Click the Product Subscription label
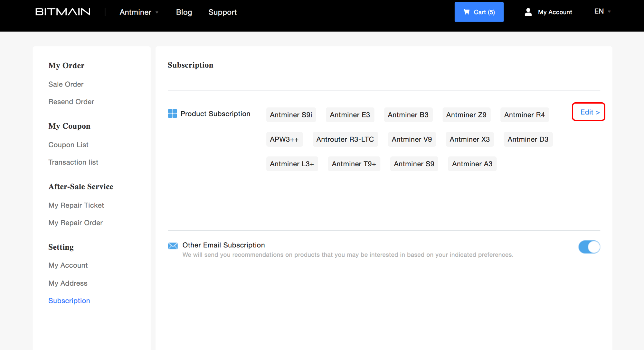 215,114
